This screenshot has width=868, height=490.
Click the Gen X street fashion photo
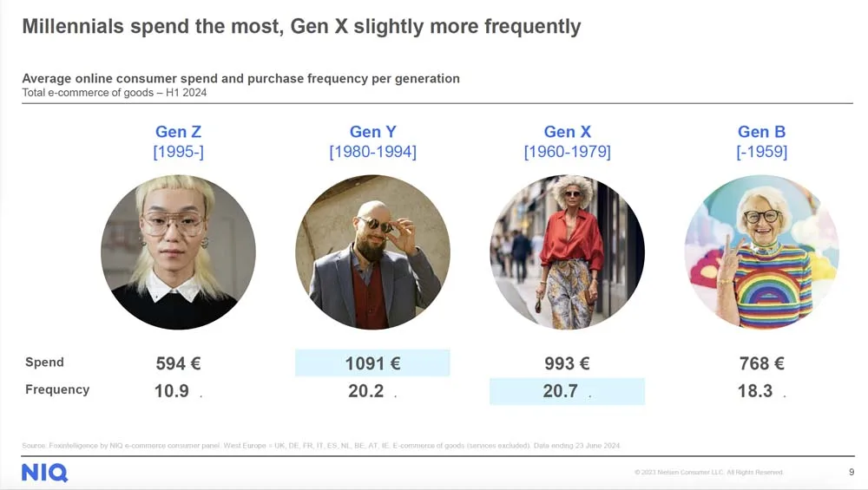point(567,252)
